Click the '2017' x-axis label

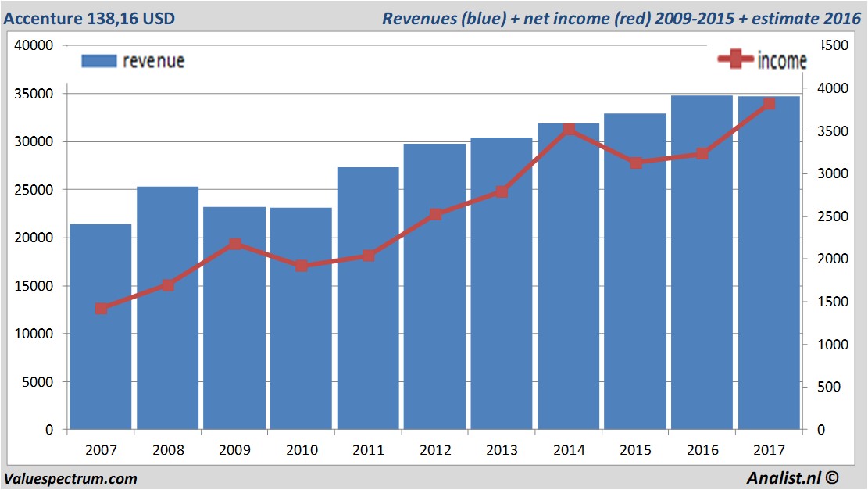point(769,449)
